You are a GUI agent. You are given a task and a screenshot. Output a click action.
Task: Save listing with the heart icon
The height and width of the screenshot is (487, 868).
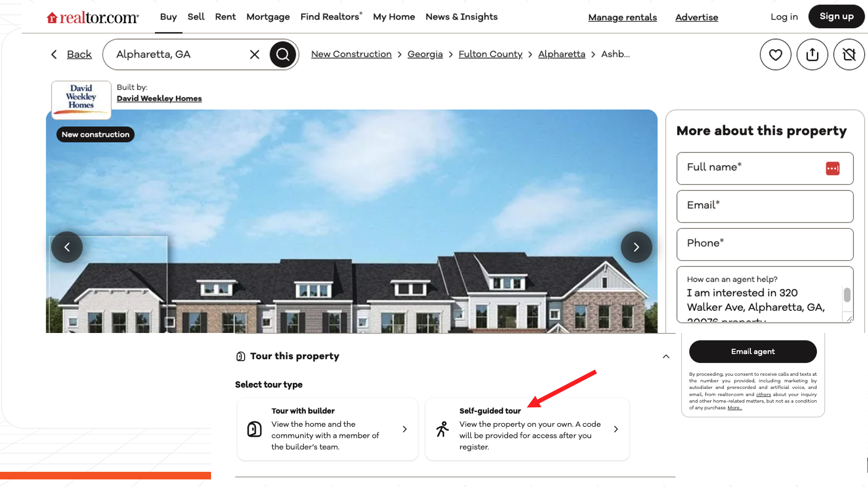coord(775,54)
